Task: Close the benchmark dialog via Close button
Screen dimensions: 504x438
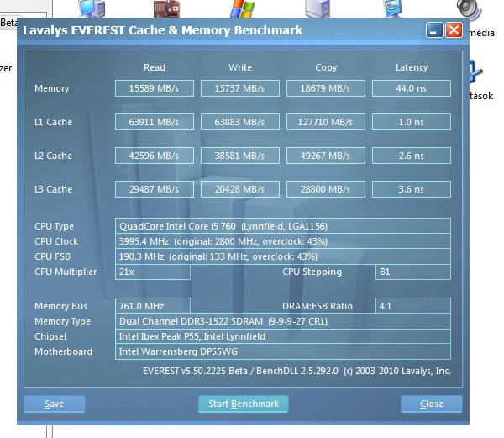Action: (432, 404)
